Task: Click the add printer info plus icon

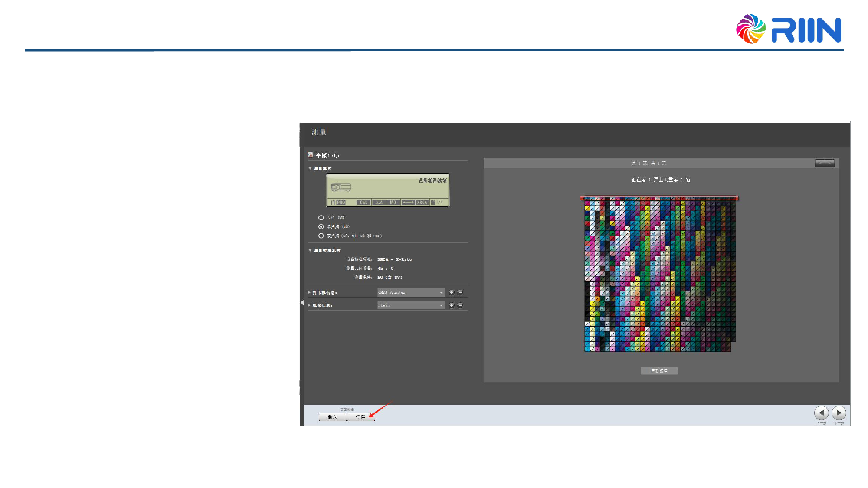Action: 452,292
